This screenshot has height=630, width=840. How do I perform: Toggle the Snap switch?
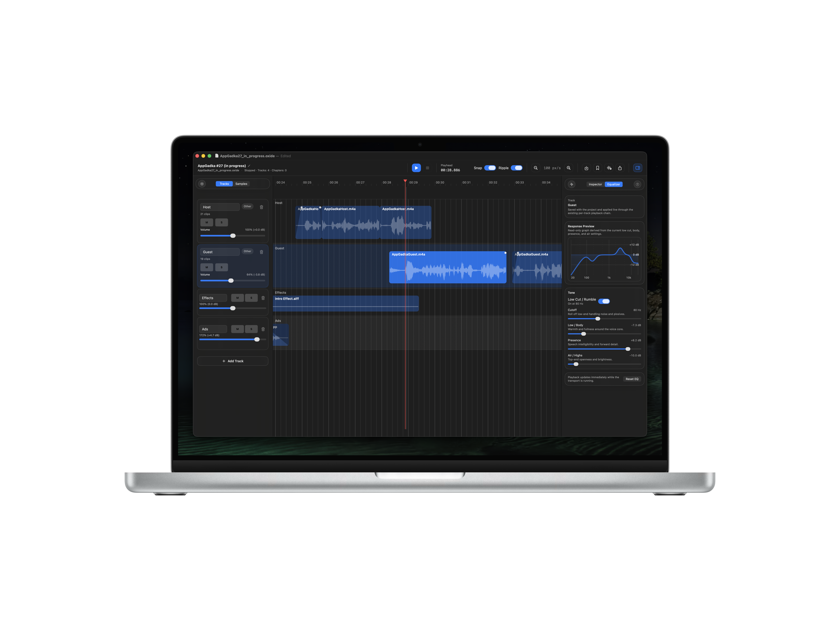click(490, 168)
